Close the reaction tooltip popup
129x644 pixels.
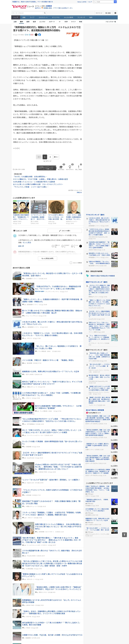click(x=55, y=166)
